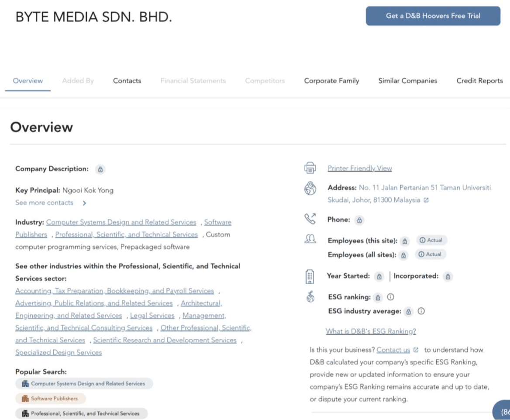Open Advertising, Public Relations, and Related Services link
The width and height of the screenshot is (510, 420).
(x=94, y=303)
